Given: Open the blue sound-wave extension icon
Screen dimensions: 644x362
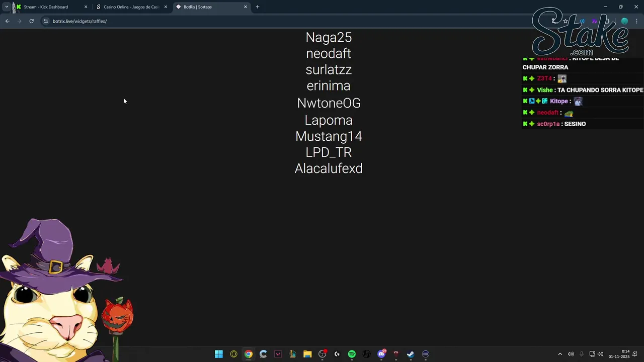Looking at the screenshot, I should [582, 21].
